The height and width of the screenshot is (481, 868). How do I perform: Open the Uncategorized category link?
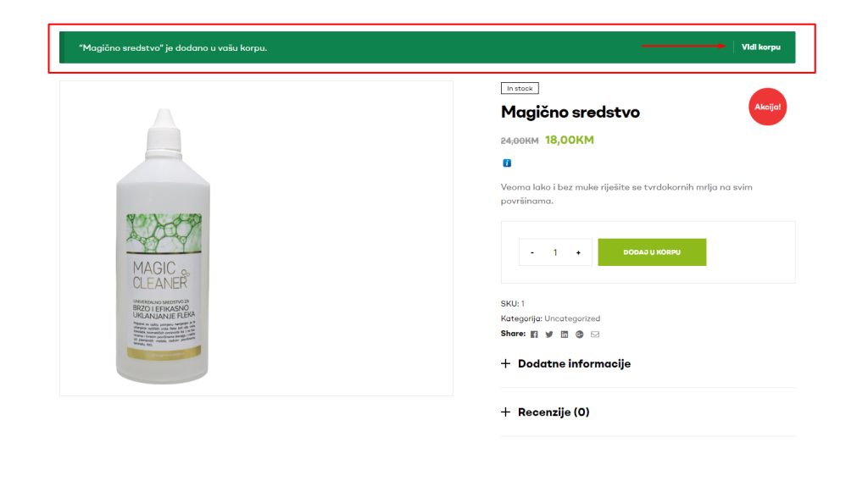pos(572,318)
